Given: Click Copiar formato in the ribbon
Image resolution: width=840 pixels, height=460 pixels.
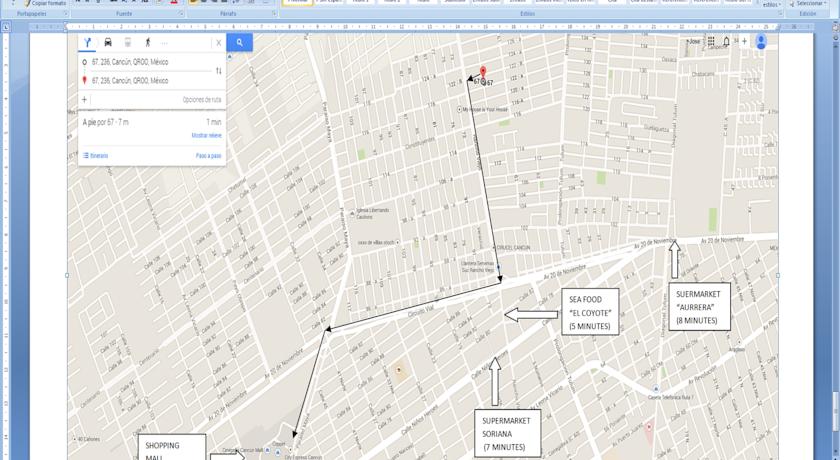Looking at the screenshot, I should coord(44,3).
